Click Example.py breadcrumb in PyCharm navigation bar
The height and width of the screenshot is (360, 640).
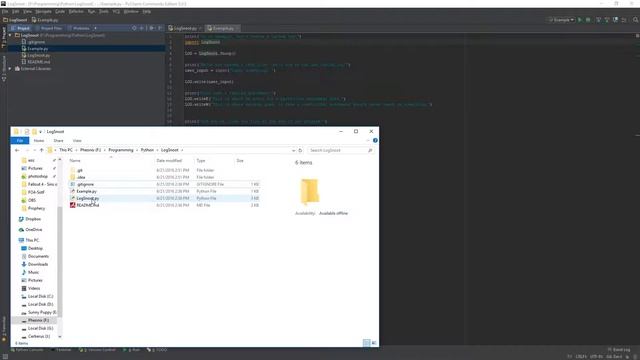click(45, 20)
